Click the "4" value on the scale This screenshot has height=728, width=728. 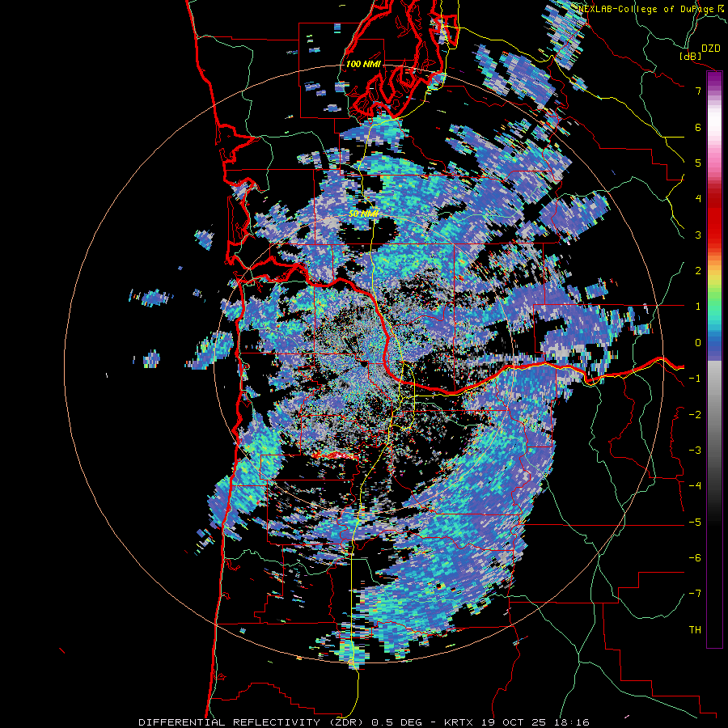(698, 199)
